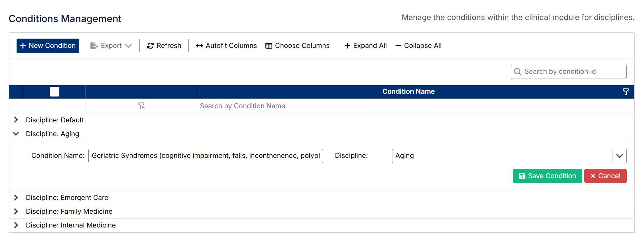Collapse the Discipline: Aging group

[16, 134]
